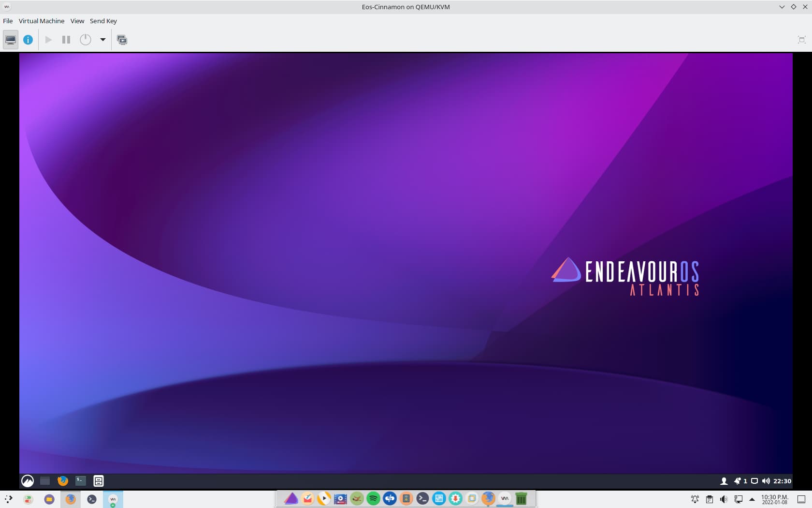The width and height of the screenshot is (812, 508).
Task: Launch GIMP from the dock
Action: [x=357, y=498]
